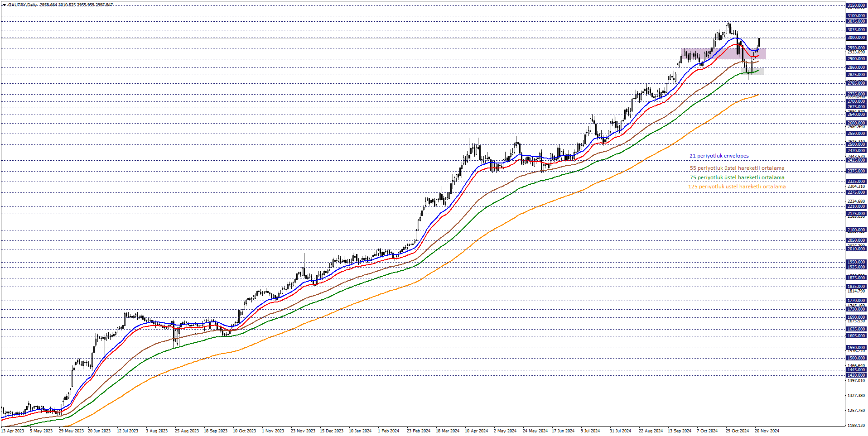This screenshot has height=436, width=868.
Task: Click the 13 Apr 2023 date on time axis
Action: click(13, 431)
